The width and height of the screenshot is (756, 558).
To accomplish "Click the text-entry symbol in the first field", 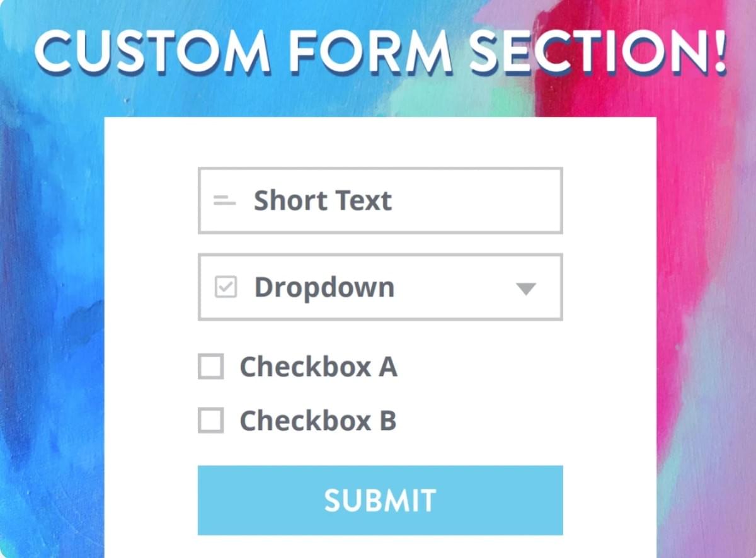I will 224,200.
